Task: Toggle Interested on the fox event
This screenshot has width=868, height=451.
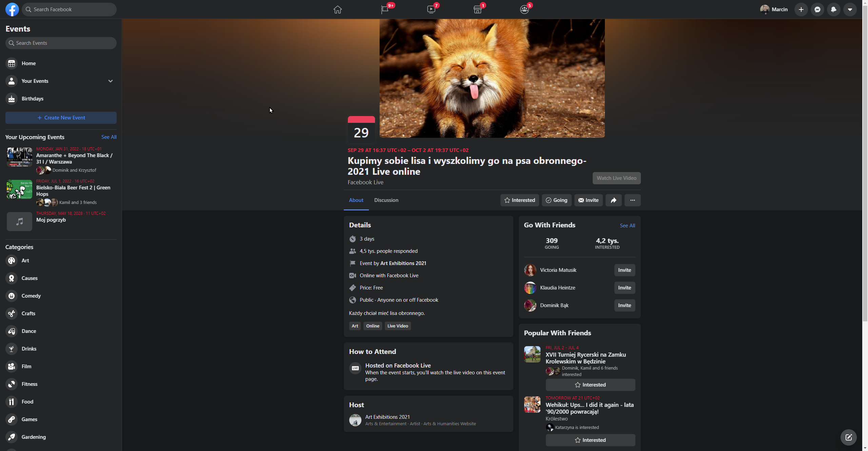Action: tap(519, 200)
